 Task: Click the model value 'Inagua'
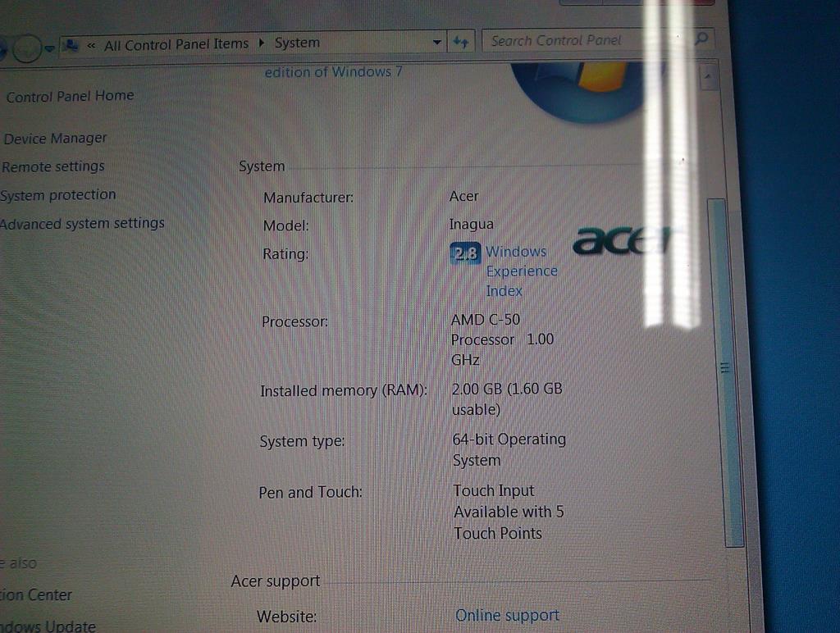tap(472, 224)
